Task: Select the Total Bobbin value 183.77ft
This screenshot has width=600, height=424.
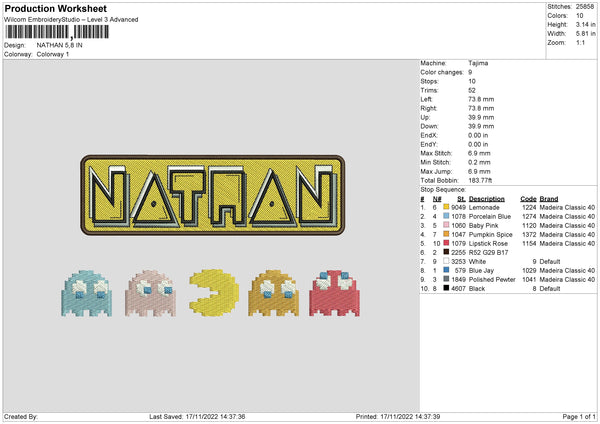Action: click(480, 180)
